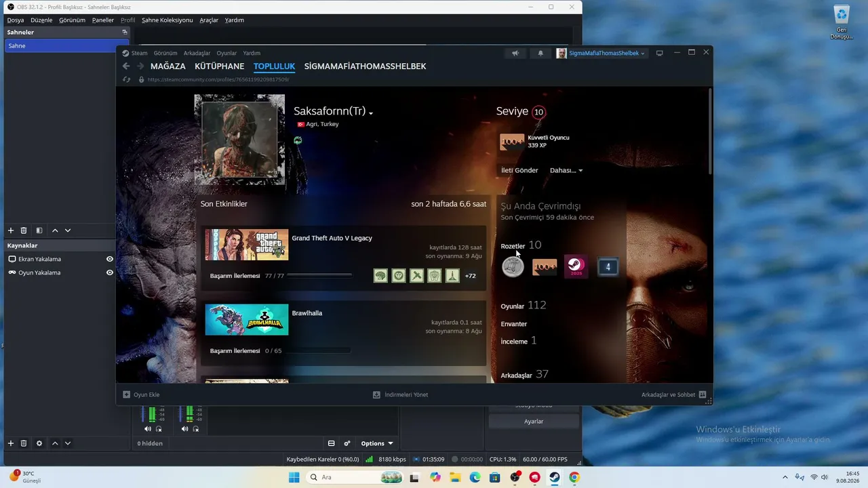
Task: Open the diamond achievement icon for GTA V
Action: [399, 276]
